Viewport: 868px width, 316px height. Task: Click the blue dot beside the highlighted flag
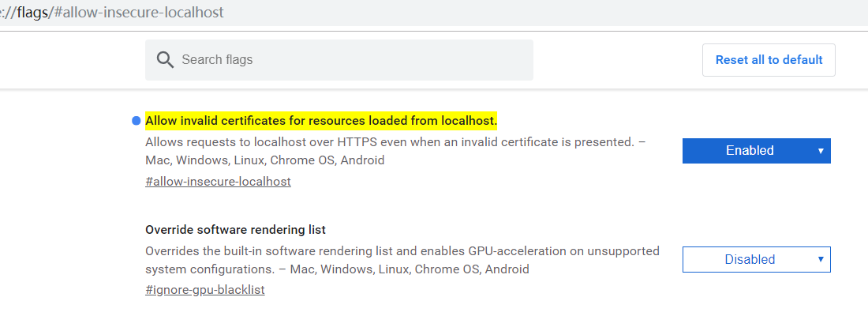pos(136,121)
